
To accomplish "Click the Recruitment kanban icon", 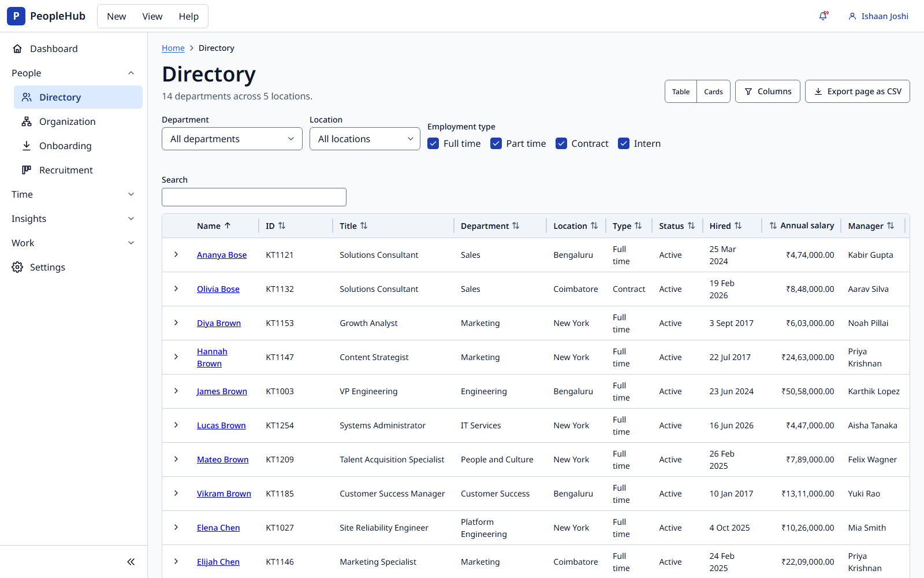I will pos(27,170).
